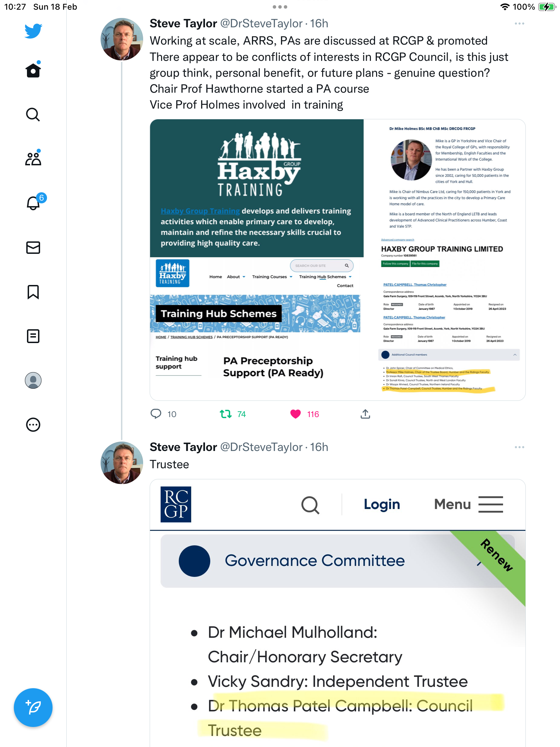Toggle the like heart showing 116
This screenshot has height=747, width=560.
(x=296, y=414)
